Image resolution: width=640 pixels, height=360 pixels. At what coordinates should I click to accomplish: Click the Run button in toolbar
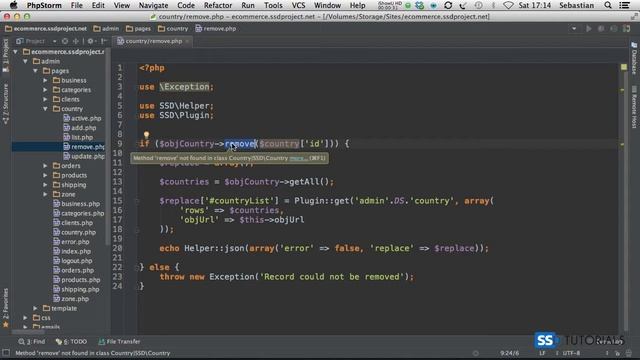coord(589,29)
